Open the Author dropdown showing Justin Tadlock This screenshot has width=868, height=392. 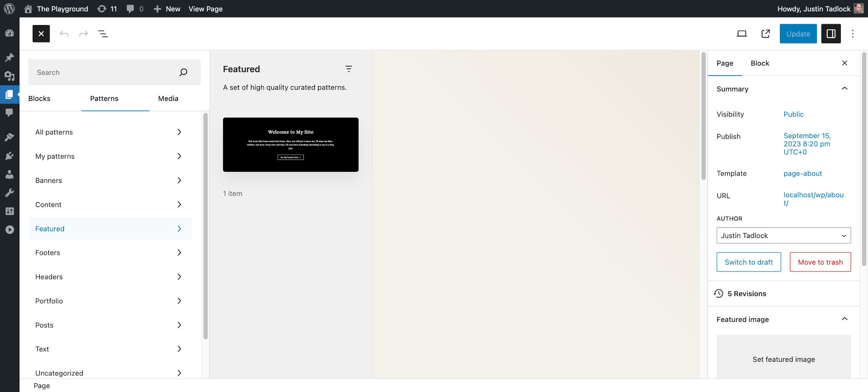tap(783, 235)
